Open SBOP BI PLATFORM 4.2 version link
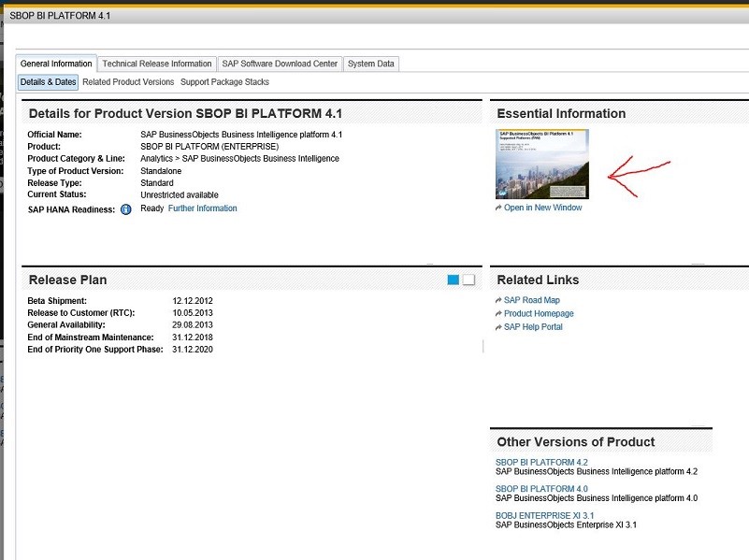 pyautogui.click(x=541, y=462)
